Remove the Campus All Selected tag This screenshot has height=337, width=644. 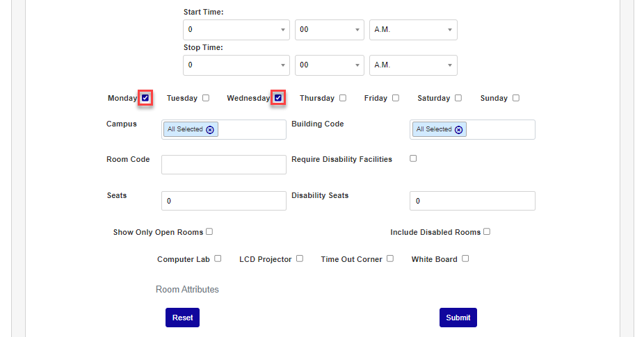(211, 129)
